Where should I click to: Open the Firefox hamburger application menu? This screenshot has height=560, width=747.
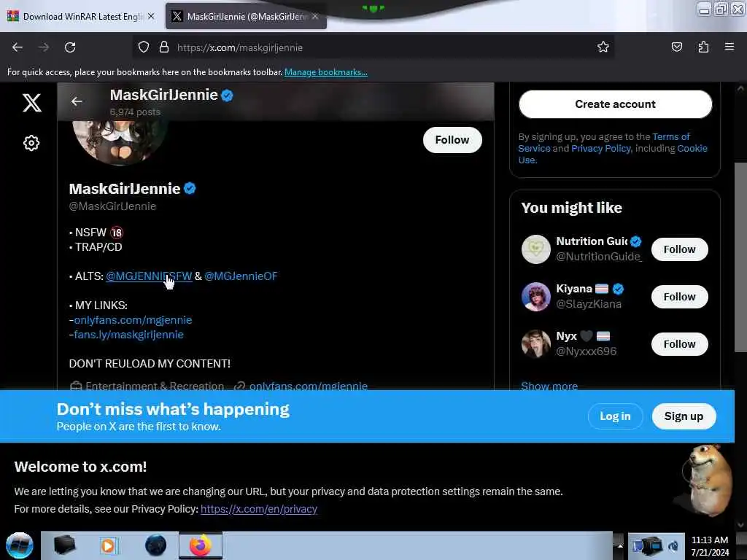pos(729,47)
